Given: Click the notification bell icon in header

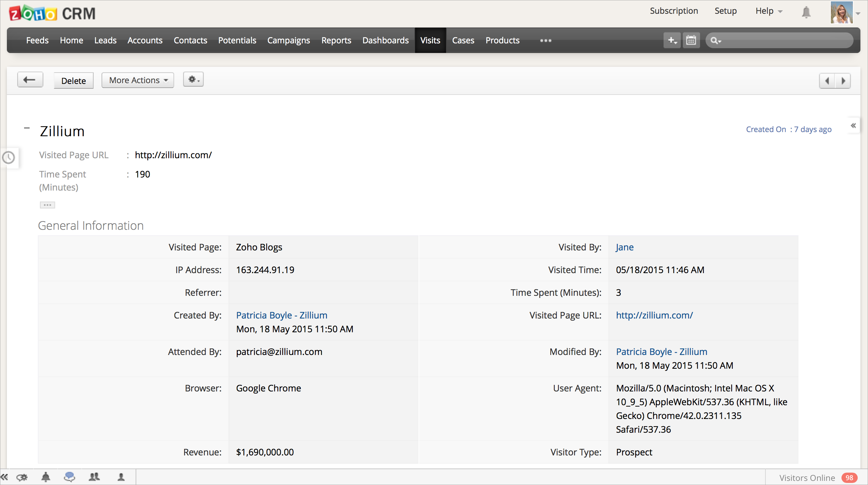Looking at the screenshot, I should pos(806,12).
